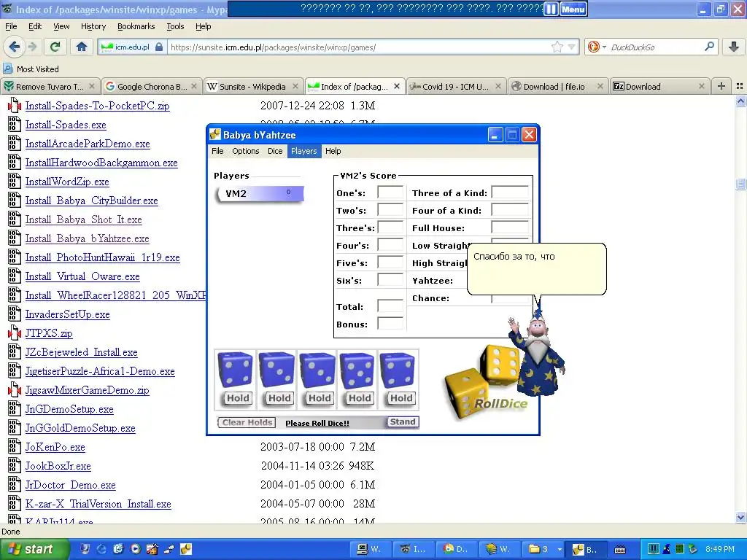The image size is (747, 560).
Task: Click the third blue die
Action: pos(317,370)
